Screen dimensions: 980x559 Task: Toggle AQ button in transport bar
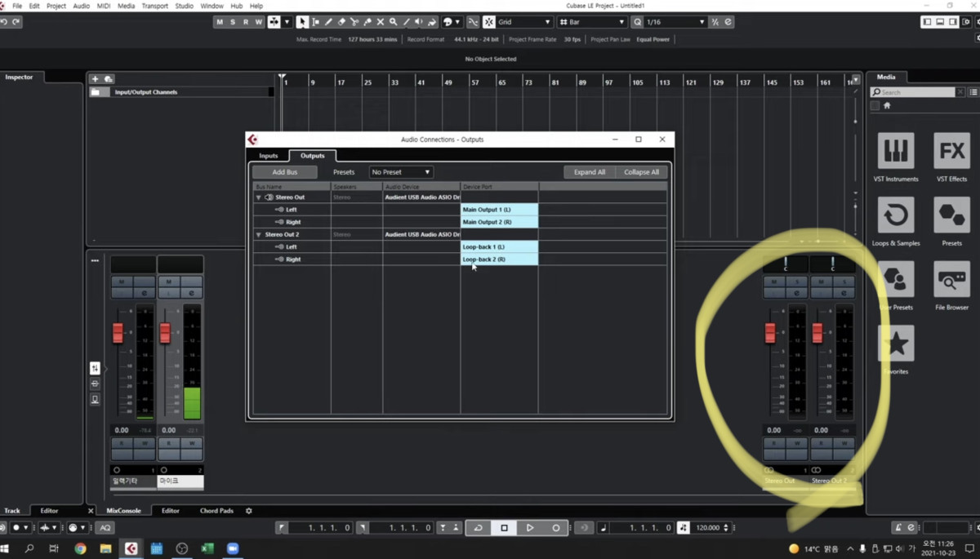tap(105, 528)
